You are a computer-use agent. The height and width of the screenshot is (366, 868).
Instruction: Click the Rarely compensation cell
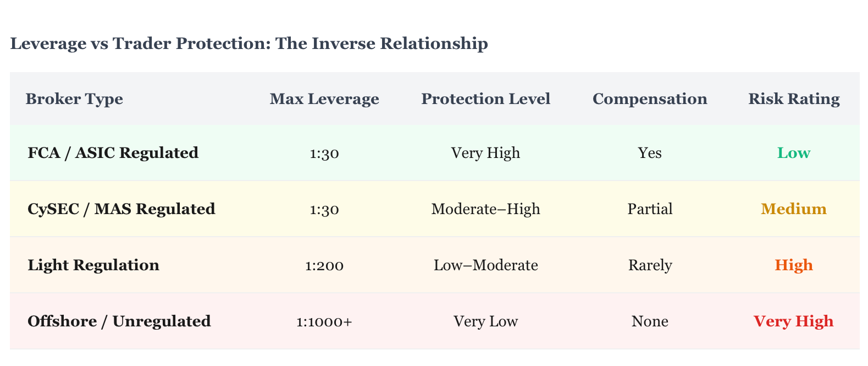coord(650,265)
